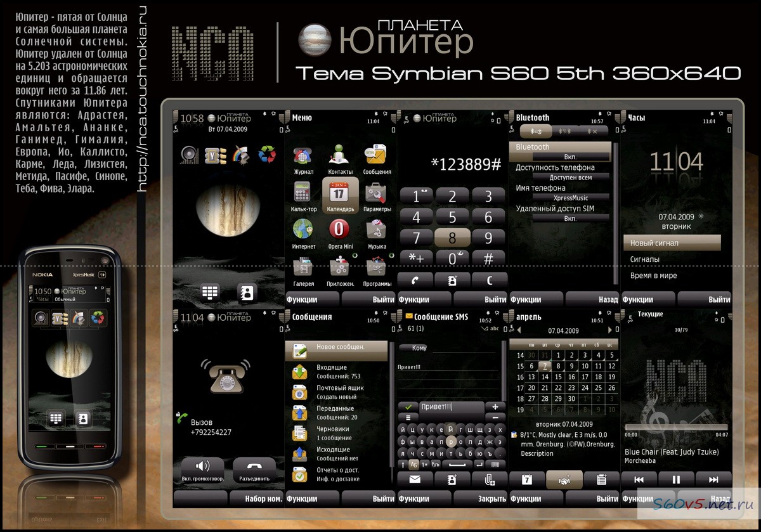This screenshot has height=532, width=761.
Task: Toggle Удаленный доступ SIM Вкл. setting
Action: pos(570,218)
